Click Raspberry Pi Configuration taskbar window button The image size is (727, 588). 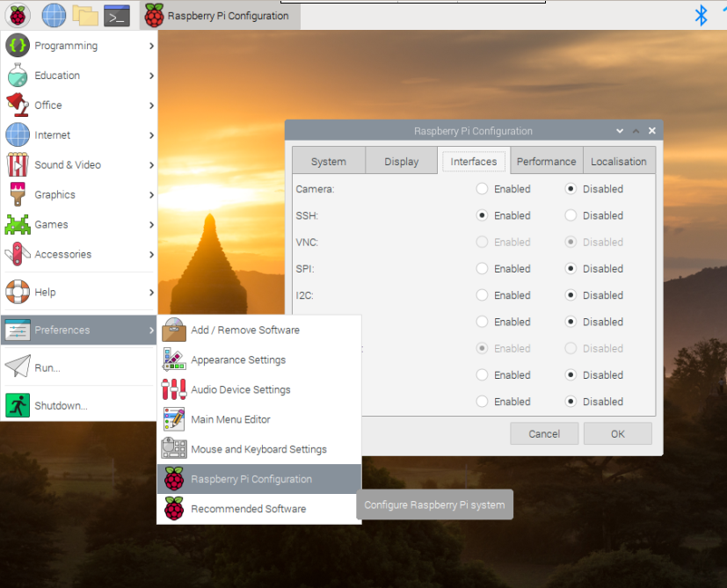click(x=220, y=16)
